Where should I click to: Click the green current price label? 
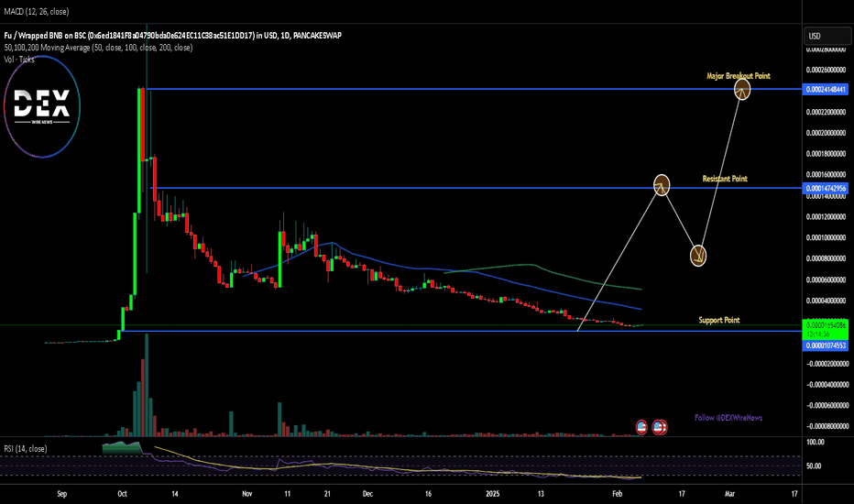click(x=825, y=329)
